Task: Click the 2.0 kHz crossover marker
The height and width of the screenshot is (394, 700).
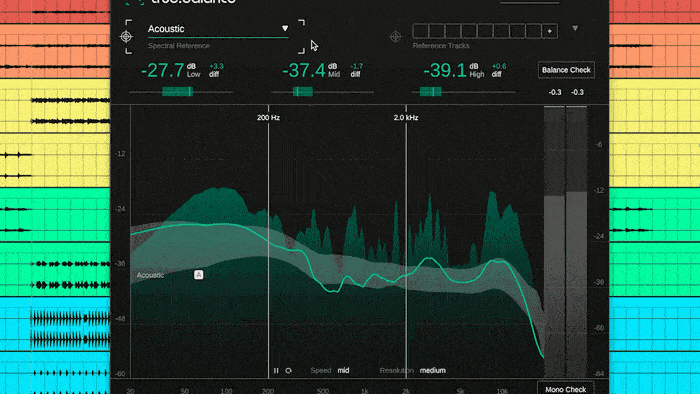Action: coord(406,118)
